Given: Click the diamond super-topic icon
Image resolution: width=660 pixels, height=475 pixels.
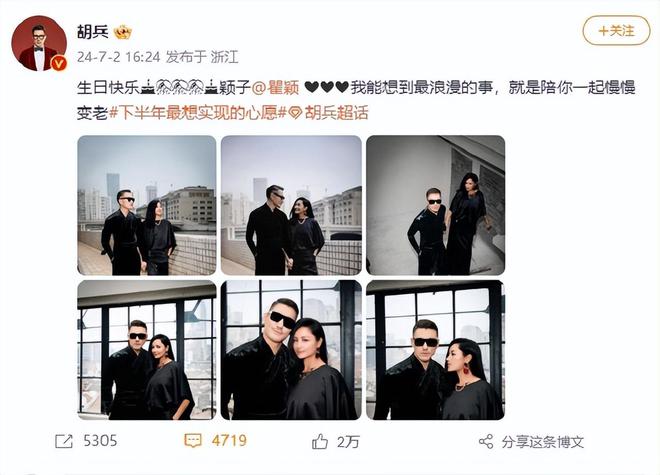Looking at the screenshot, I should point(295,113).
